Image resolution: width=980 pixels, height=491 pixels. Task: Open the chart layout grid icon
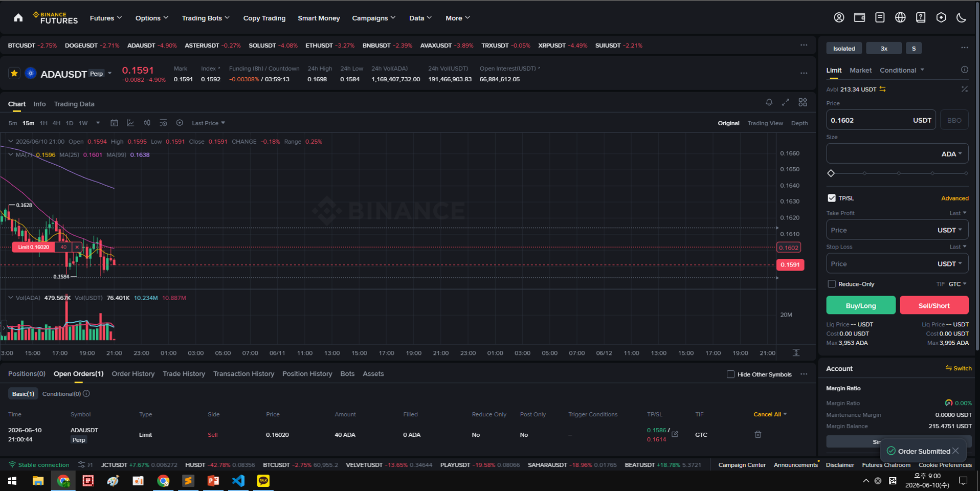[x=803, y=102]
